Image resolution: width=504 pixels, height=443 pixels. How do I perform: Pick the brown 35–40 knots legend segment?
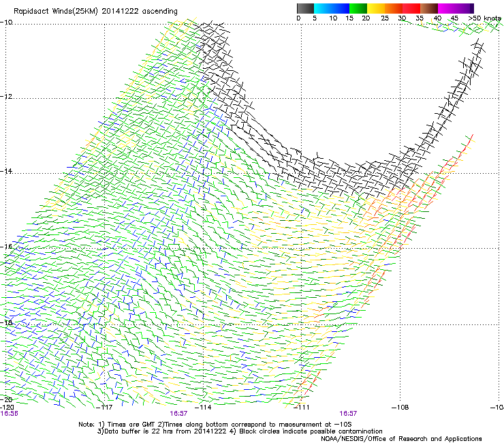point(429,8)
